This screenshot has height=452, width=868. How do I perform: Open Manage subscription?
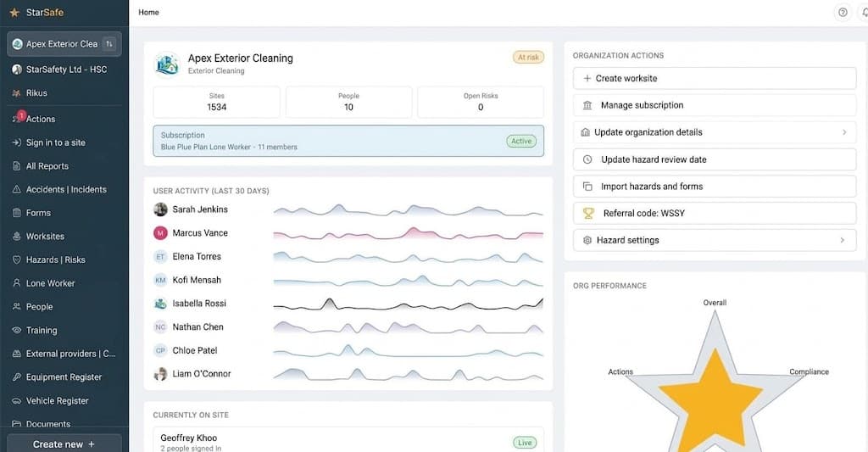tap(715, 105)
